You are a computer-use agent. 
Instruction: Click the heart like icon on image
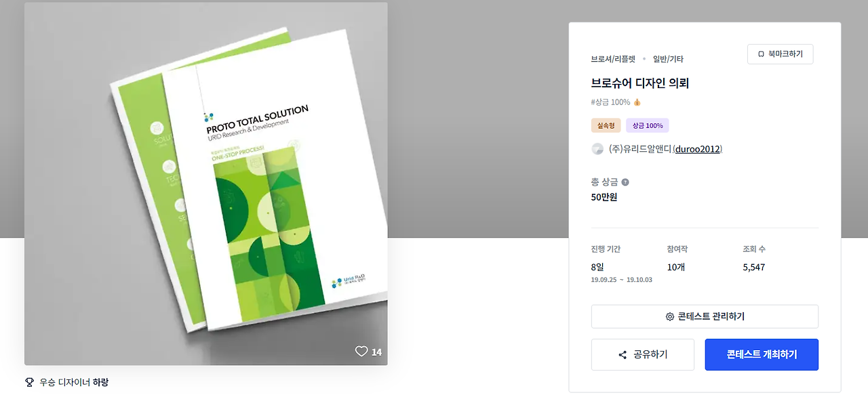(x=361, y=352)
